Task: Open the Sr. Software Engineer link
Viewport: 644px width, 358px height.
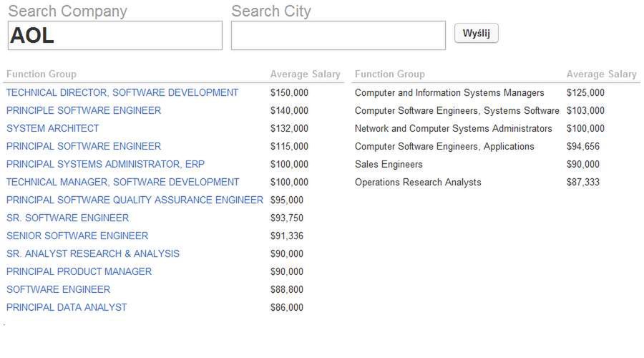Action: pyautogui.click(x=67, y=218)
